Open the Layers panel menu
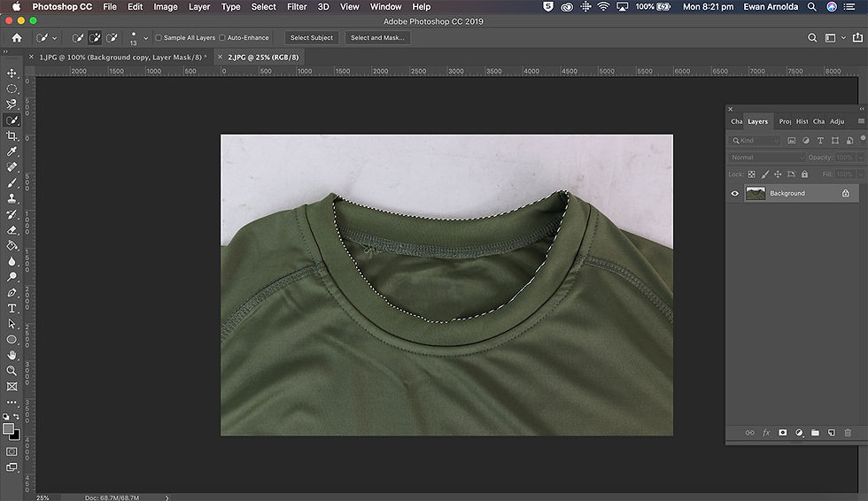 pyautogui.click(x=861, y=121)
